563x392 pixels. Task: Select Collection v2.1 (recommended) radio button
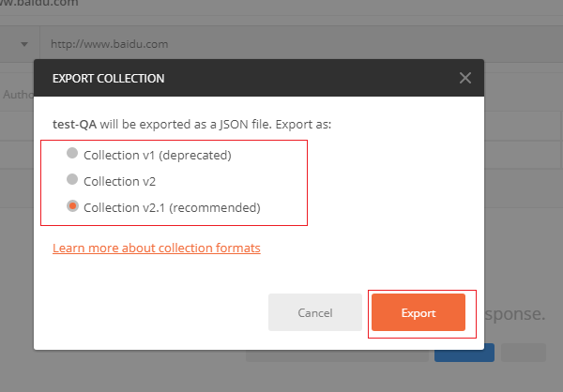pyautogui.click(x=71, y=207)
